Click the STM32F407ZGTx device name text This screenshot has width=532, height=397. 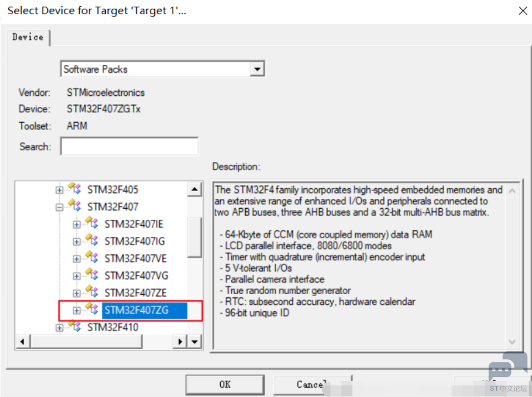click(x=104, y=109)
